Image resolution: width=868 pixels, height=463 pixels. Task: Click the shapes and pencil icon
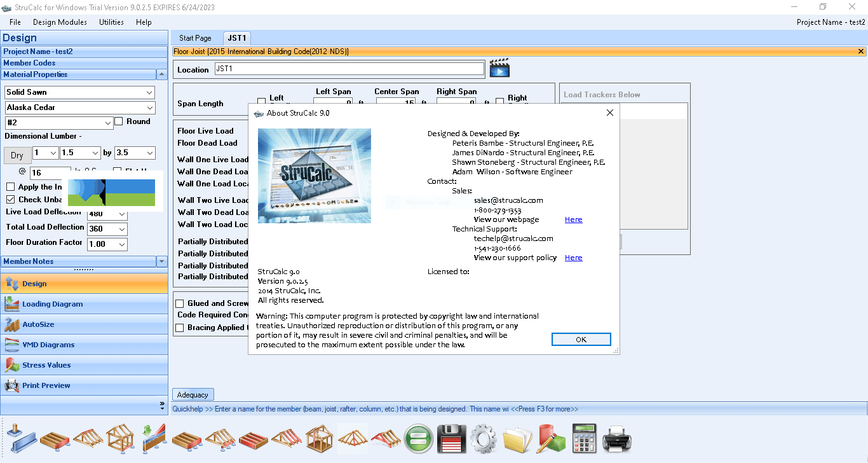[550, 438]
